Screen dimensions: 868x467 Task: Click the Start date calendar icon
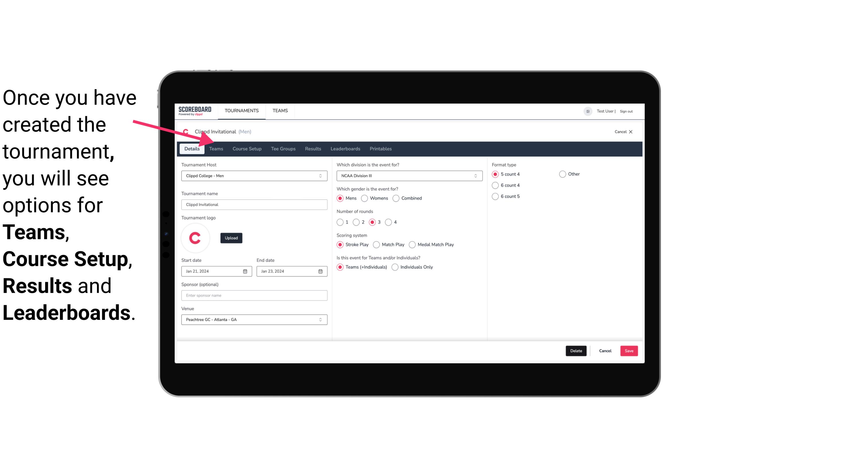pos(246,271)
